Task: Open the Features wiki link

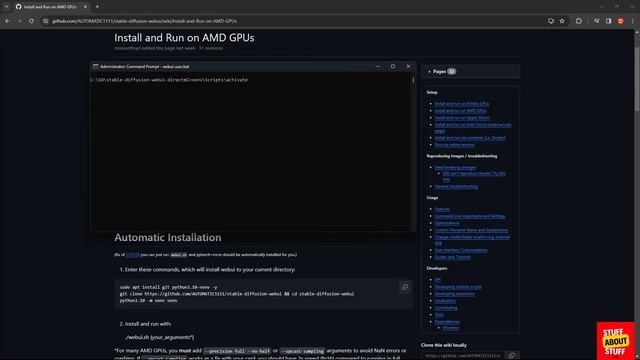Action: click(442, 209)
